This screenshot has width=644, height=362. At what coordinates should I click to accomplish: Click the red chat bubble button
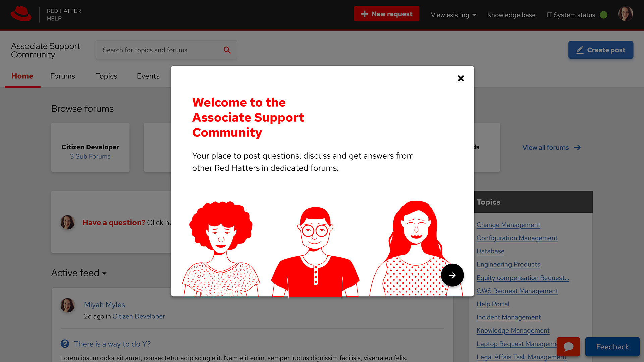click(568, 347)
